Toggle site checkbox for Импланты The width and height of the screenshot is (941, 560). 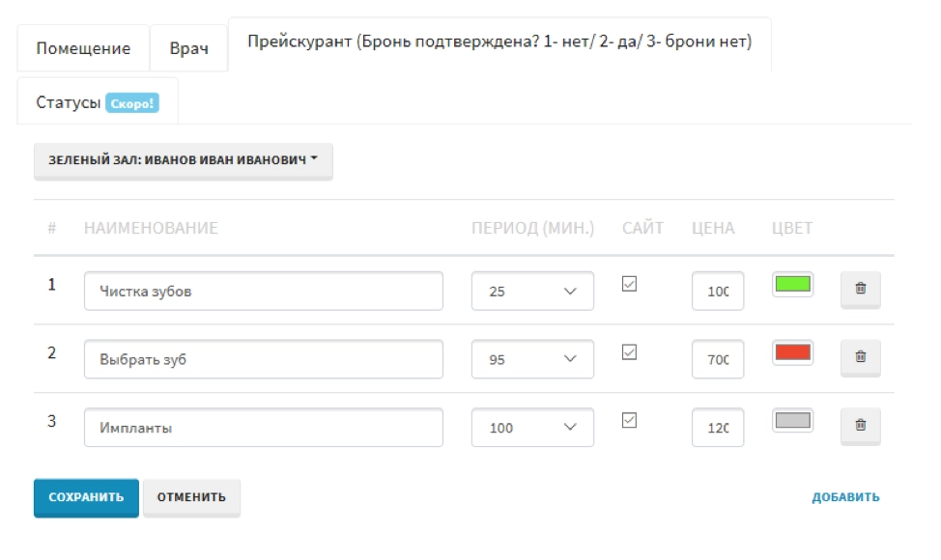click(629, 420)
